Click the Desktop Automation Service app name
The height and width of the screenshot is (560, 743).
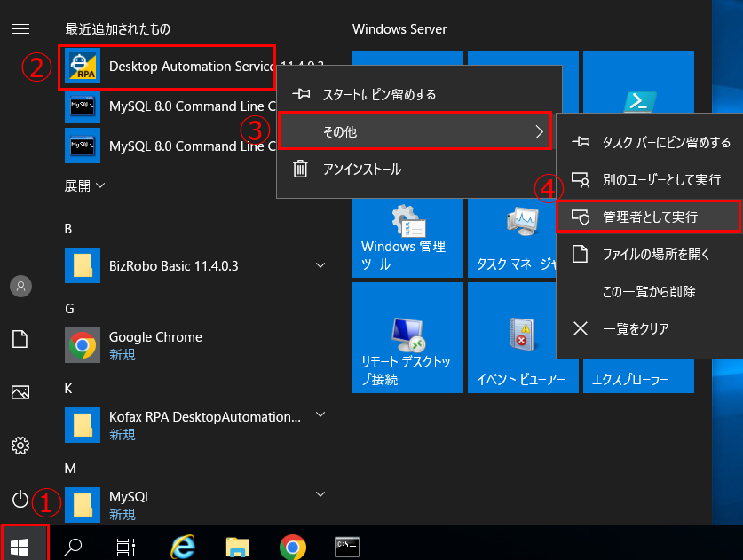[x=192, y=67]
